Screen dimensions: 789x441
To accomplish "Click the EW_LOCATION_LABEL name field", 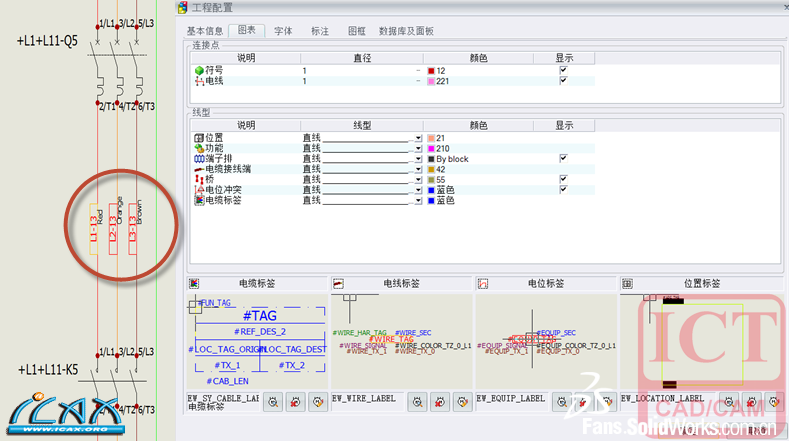I will point(667,399).
